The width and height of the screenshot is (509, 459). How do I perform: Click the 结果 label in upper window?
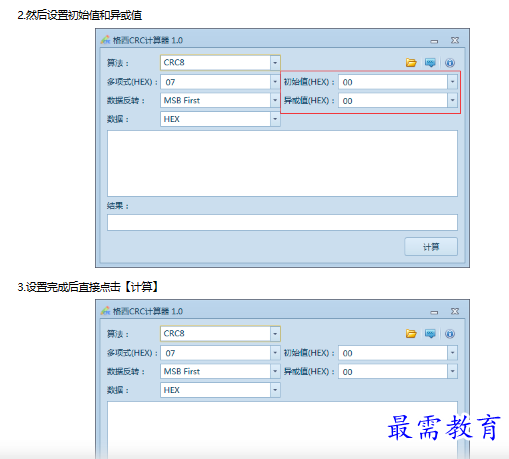[x=118, y=206]
